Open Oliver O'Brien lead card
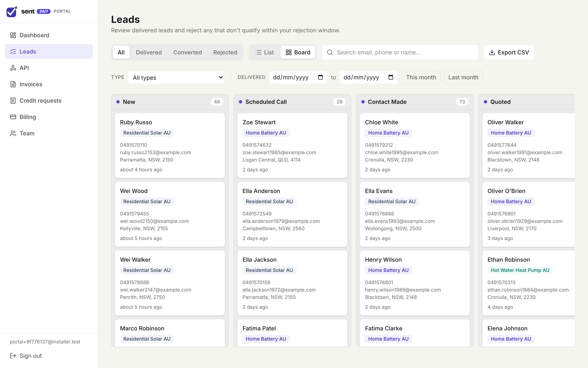This screenshot has width=588, height=368. click(528, 214)
